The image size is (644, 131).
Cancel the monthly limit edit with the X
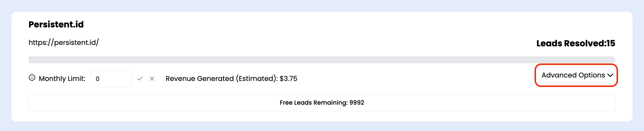(x=152, y=79)
